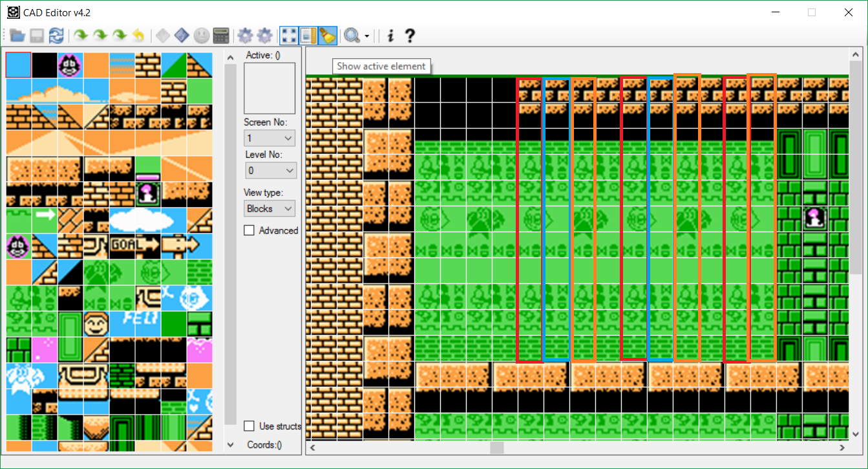This screenshot has width=868, height=469.
Task: Click the green arrow next to the reload icon
Action: [x=81, y=36]
